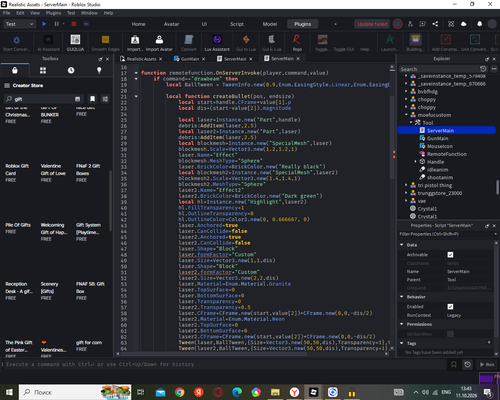
Task: Expand tri pistol thing in Explorer
Action: pyautogui.click(x=406, y=185)
